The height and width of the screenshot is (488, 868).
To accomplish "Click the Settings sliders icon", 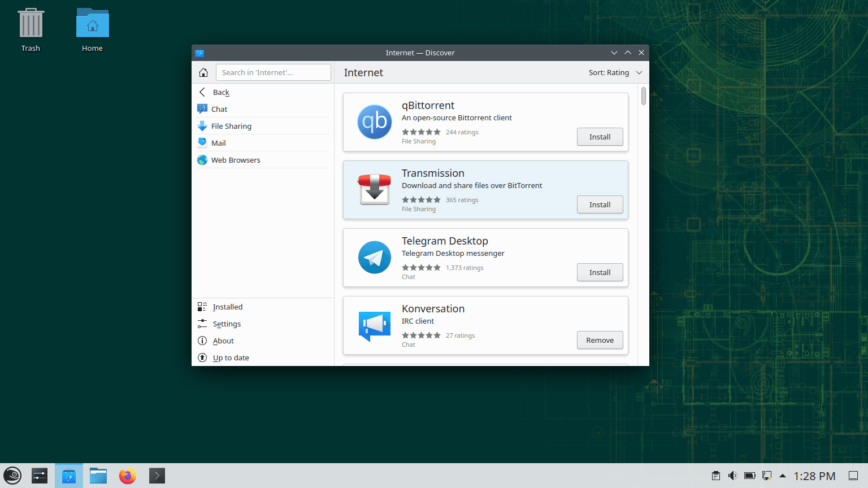I will 202,324.
